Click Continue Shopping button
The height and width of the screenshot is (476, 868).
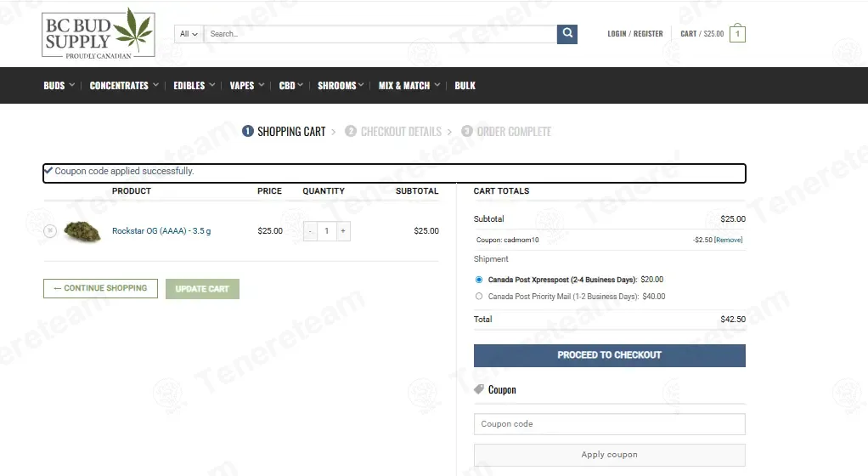pyautogui.click(x=100, y=288)
